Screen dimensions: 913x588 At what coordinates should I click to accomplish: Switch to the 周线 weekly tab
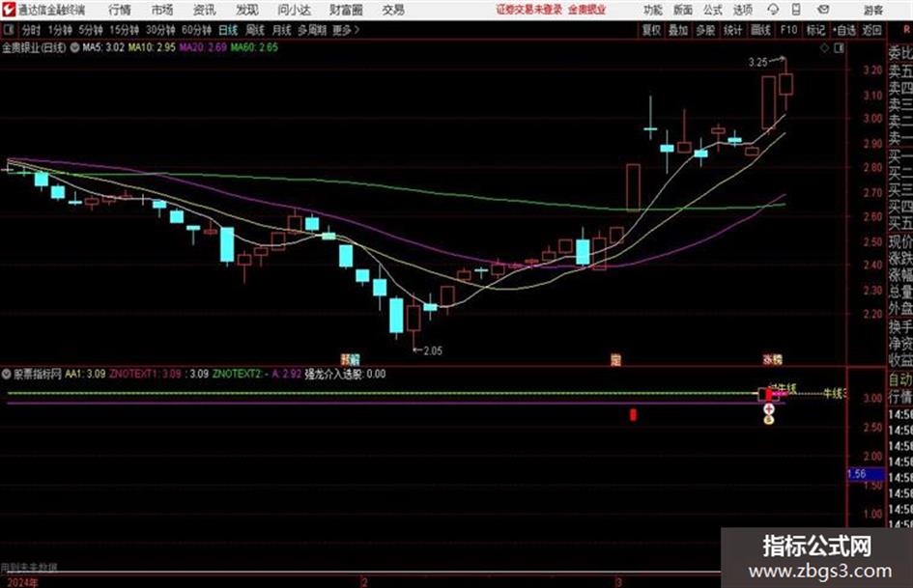(x=255, y=30)
